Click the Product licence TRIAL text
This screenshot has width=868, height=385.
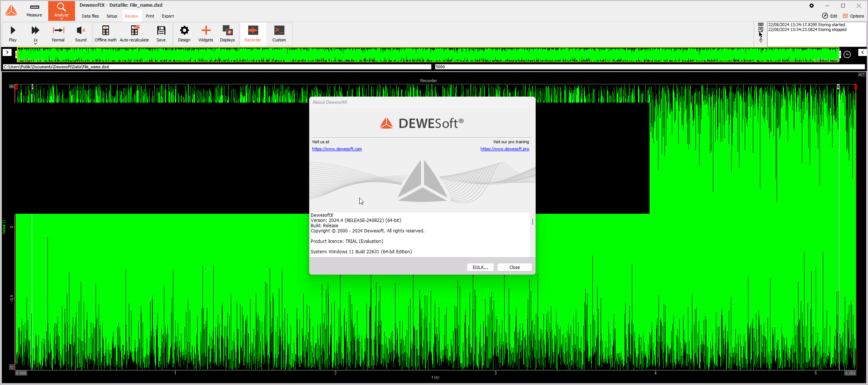pyautogui.click(x=347, y=241)
